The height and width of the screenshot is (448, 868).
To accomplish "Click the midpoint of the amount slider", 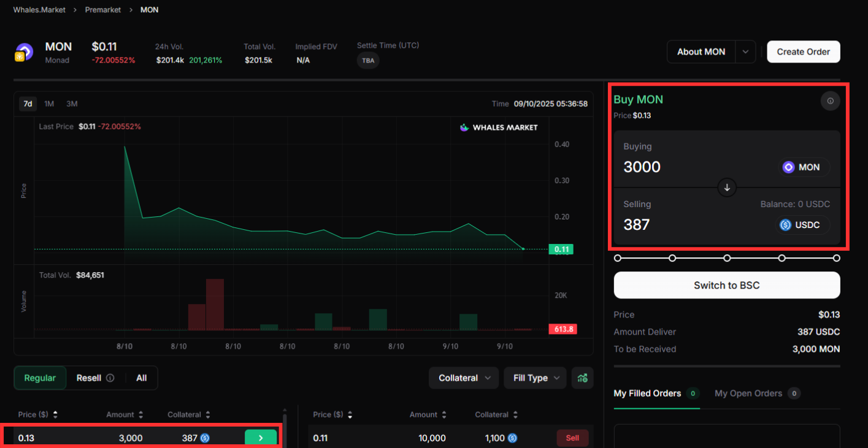I will point(727,258).
